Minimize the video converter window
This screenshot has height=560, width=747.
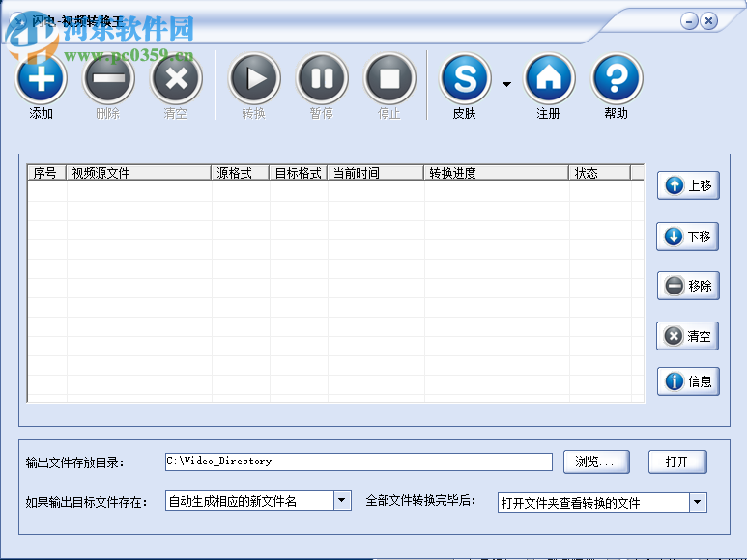pyautogui.click(x=689, y=21)
